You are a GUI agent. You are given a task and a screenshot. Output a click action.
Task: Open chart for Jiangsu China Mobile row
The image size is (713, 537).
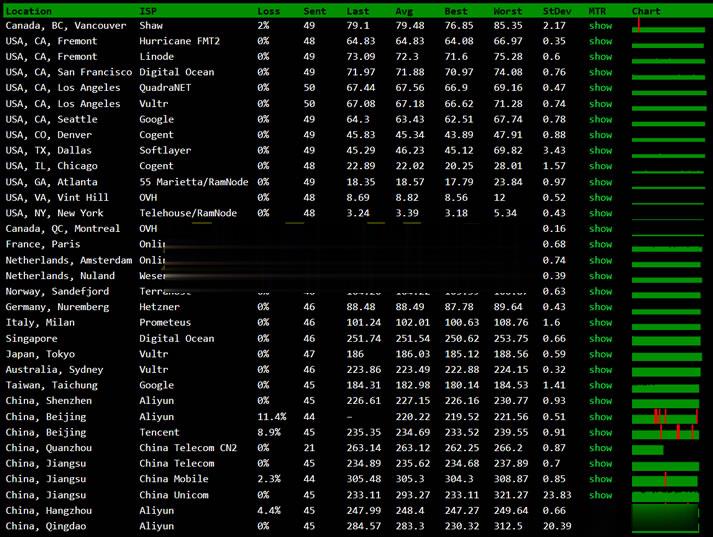coord(665,480)
